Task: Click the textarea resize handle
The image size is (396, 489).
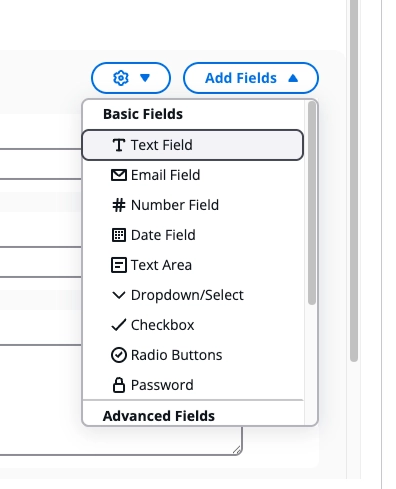Action: pyautogui.click(x=237, y=450)
